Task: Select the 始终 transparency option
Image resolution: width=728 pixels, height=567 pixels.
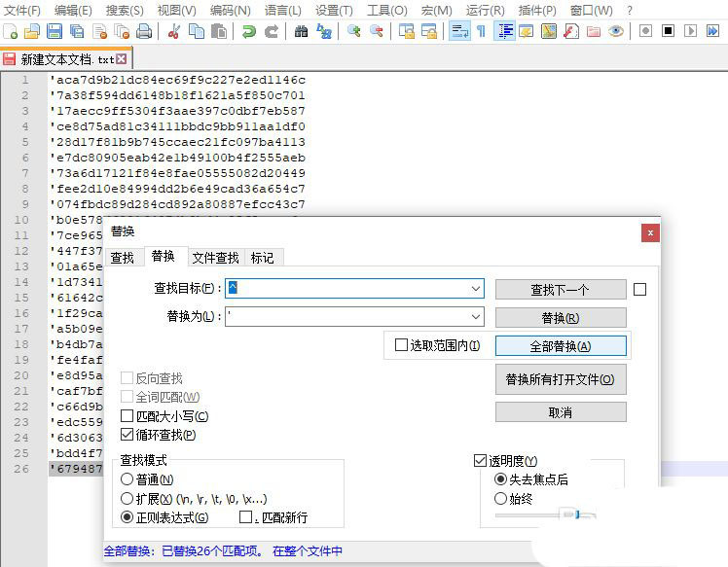Action: click(500, 499)
